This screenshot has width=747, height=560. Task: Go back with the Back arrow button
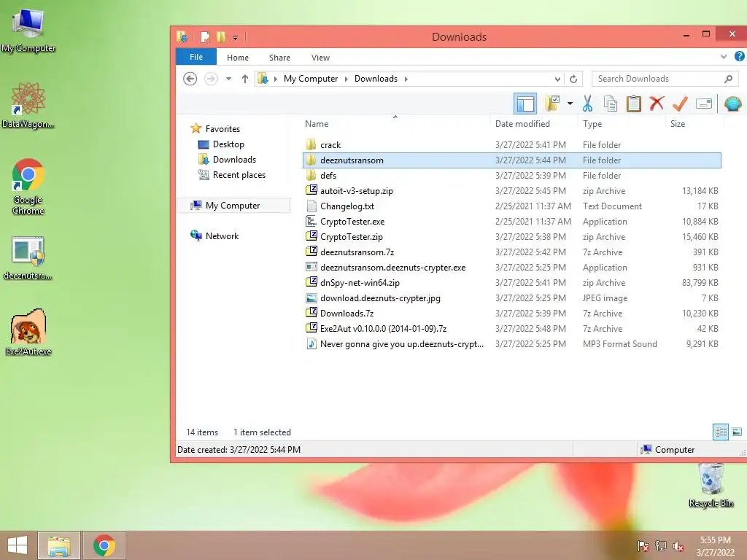pyautogui.click(x=190, y=79)
